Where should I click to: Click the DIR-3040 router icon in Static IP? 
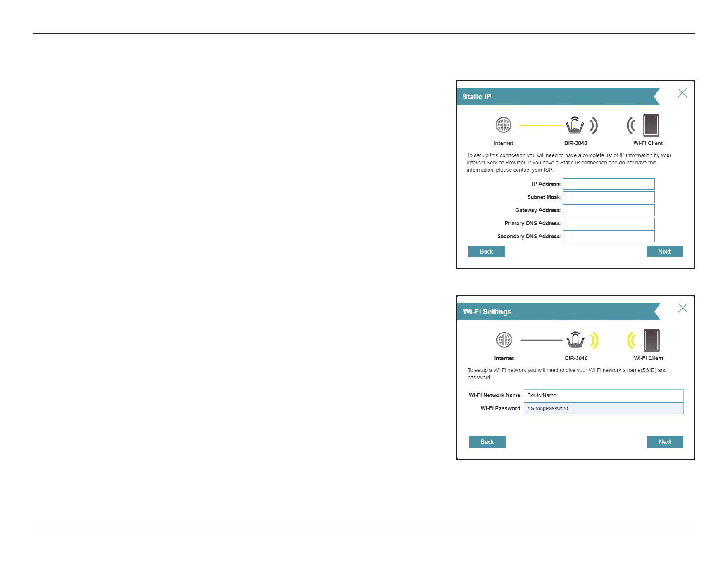(x=575, y=125)
